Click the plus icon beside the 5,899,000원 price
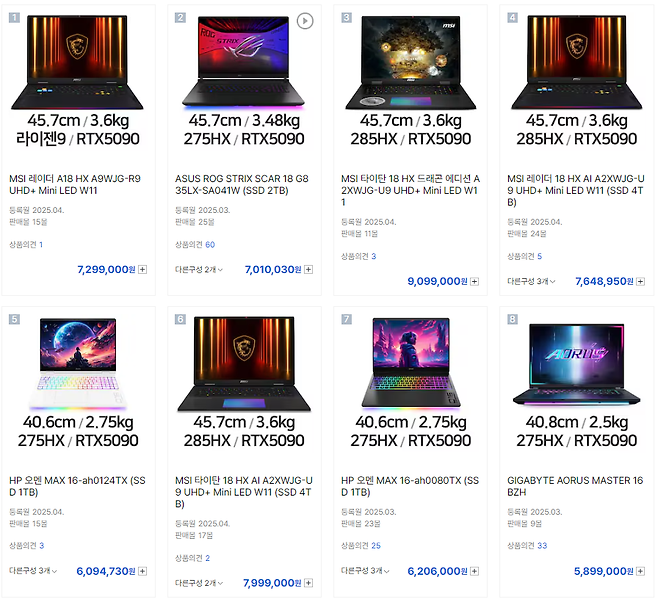Screen dimensions: 658x602 [640, 571]
